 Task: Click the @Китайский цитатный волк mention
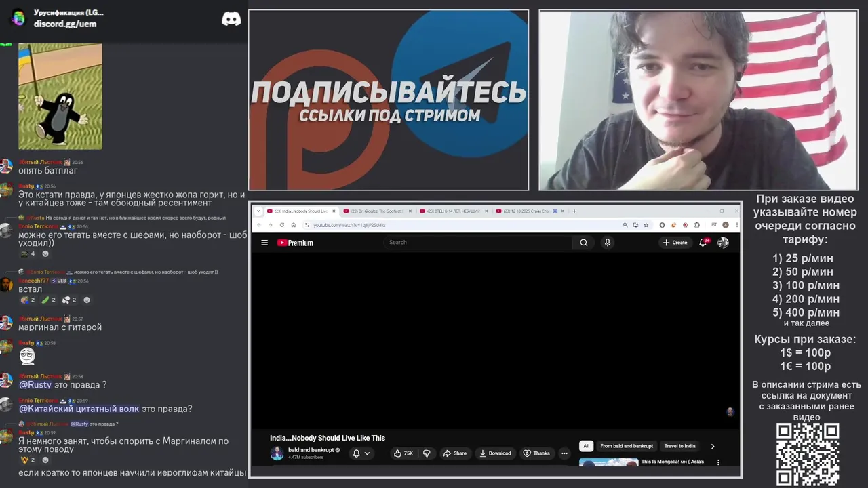tap(79, 409)
